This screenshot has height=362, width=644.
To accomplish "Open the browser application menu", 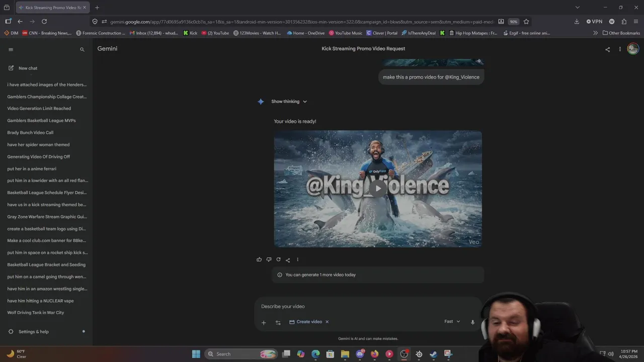I will (x=636, y=22).
